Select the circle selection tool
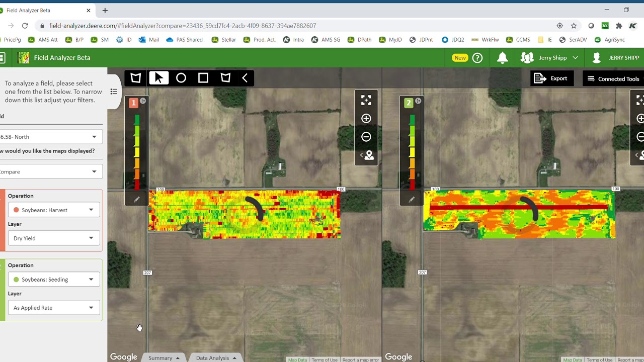Viewport: 644px width, 362px height. pos(181,78)
